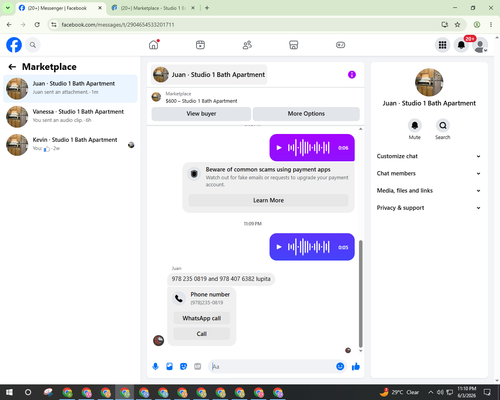Click the waveform of the 0:05 clip
This screenshot has height=400, width=500.
click(309, 247)
